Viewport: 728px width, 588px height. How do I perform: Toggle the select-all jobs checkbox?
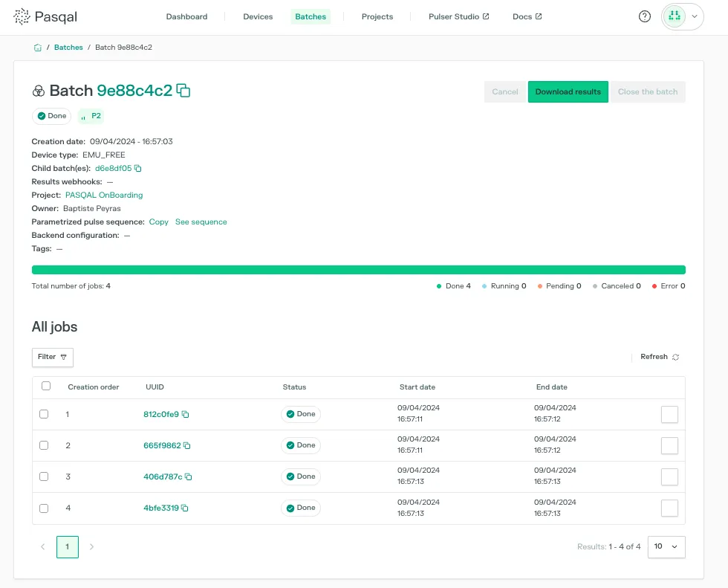pyautogui.click(x=46, y=386)
